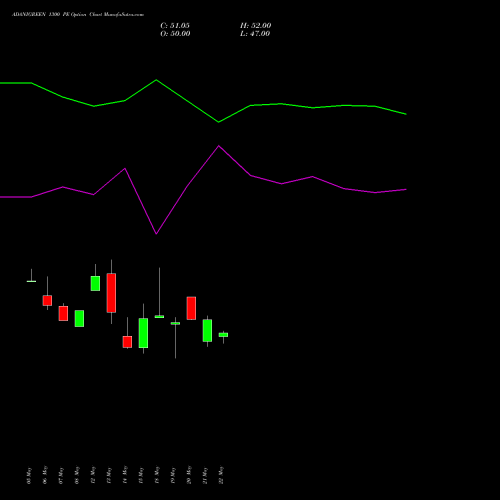
Task: Click the 05 May date label
Action: 29,476
